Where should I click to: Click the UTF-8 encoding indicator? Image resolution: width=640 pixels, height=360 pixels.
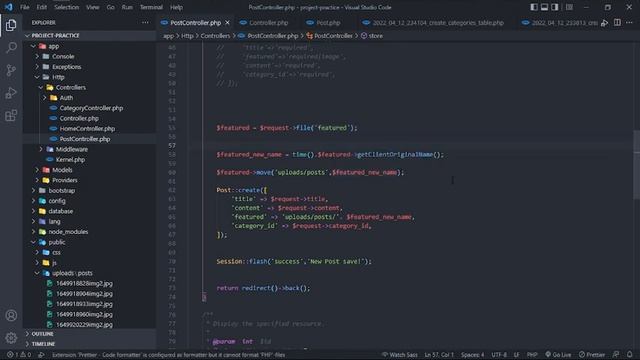point(499,355)
